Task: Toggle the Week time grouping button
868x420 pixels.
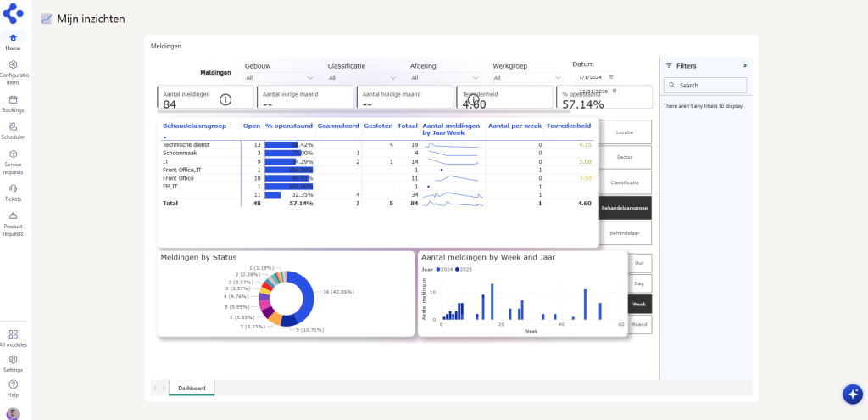Action: (x=639, y=303)
